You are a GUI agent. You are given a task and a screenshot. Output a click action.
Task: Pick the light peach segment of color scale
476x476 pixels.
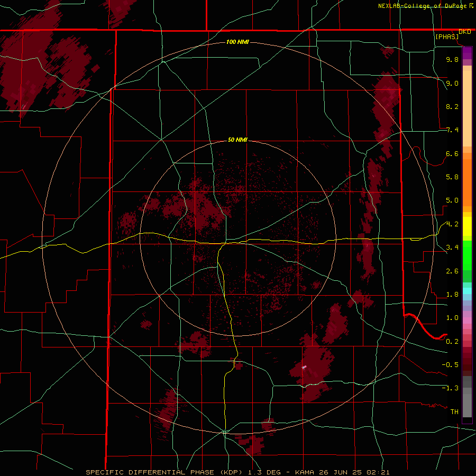[467, 108]
